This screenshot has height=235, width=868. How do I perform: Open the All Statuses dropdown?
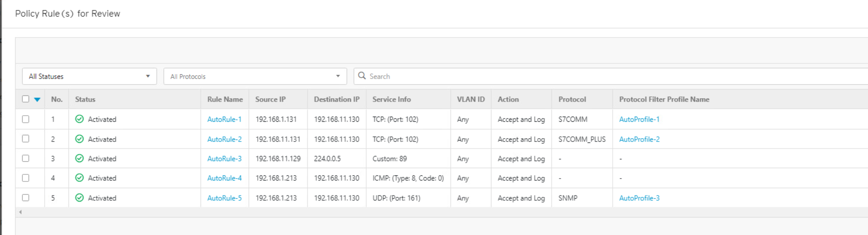coord(89,76)
